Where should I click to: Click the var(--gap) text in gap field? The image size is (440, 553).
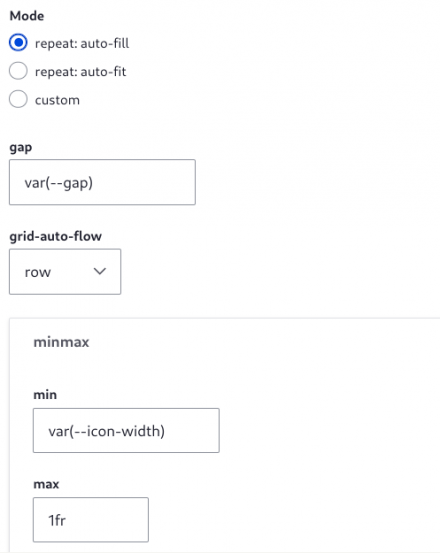59,183
